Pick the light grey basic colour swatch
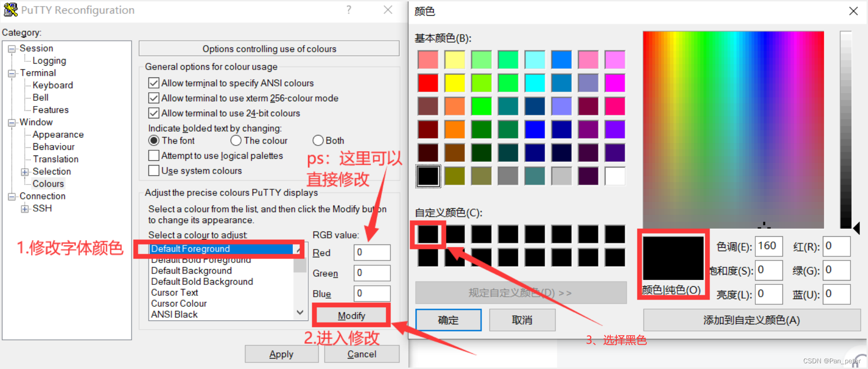The height and width of the screenshot is (369, 868). point(561,176)
